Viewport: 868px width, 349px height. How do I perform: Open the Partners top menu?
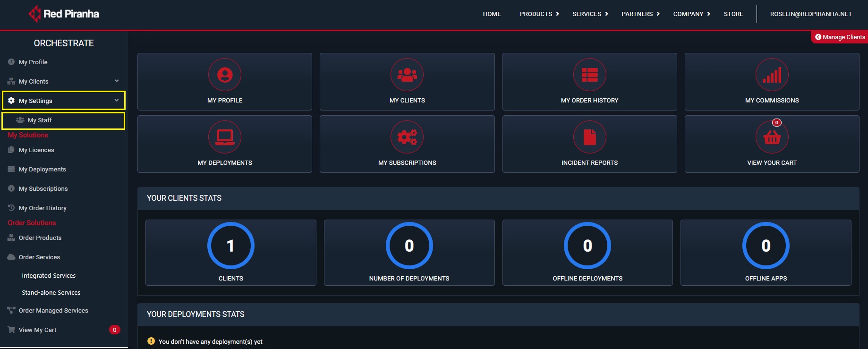click(x=637, y=14)
